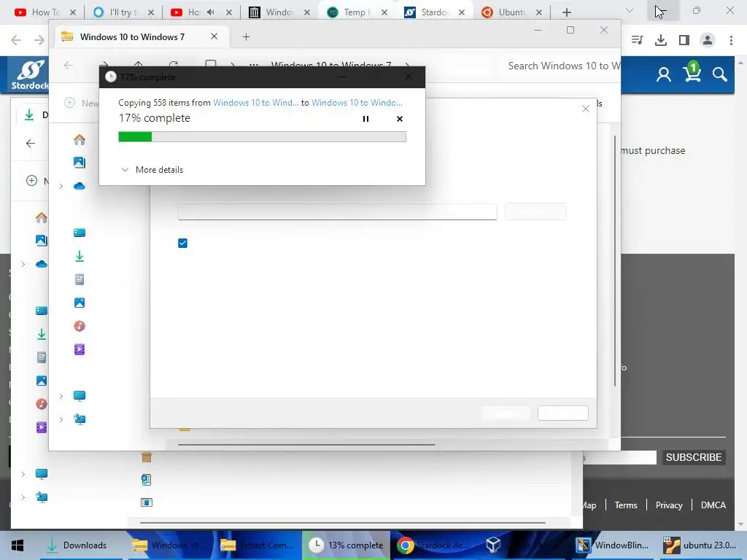The height and width of the screenshot is (560, 747).
Task: Select OneDrive cloud icon in front Explorer sidebar
Action: pyautogui.click(x=80, y=186)
